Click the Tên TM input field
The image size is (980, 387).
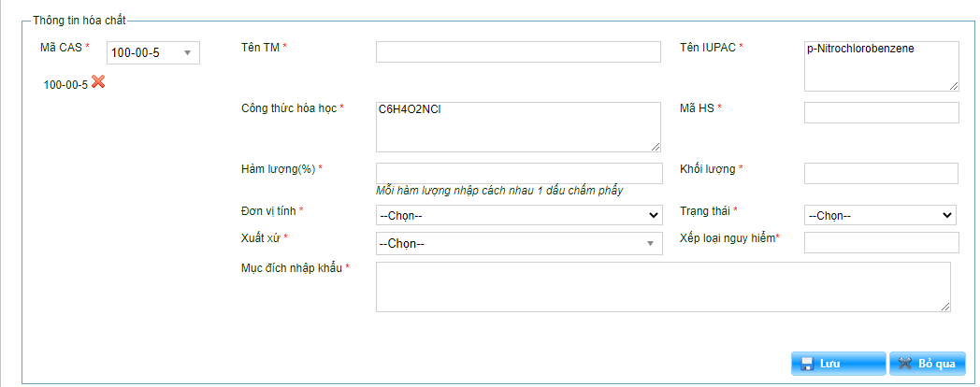[518, 51]
